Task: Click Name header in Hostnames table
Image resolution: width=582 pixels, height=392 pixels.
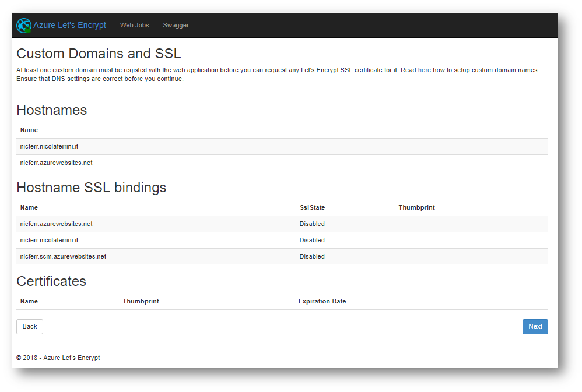Action: click(x=29, y=130)
